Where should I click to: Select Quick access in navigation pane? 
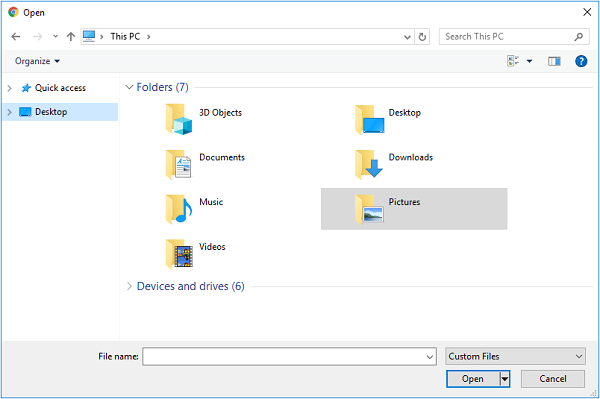click(60, 88)
